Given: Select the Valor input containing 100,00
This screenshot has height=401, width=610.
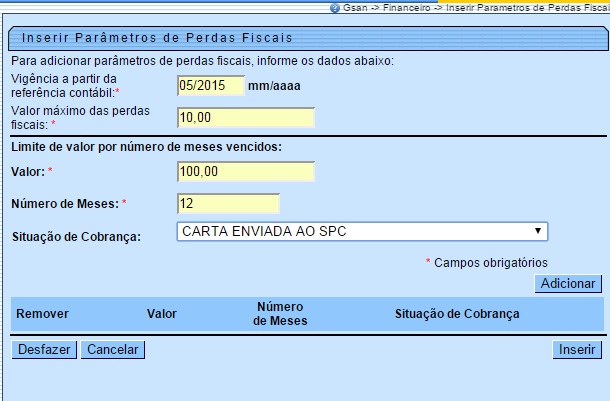Looking at the screenshot, I should coord(244,172).
